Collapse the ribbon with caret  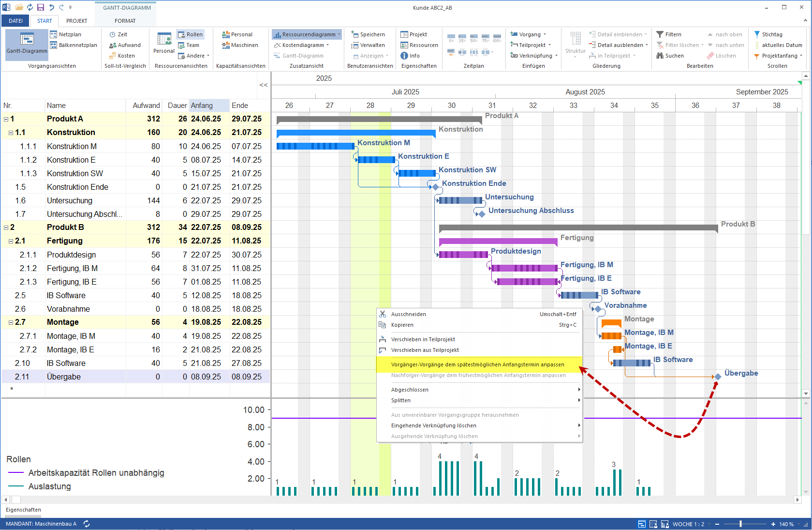pos(805,20)
